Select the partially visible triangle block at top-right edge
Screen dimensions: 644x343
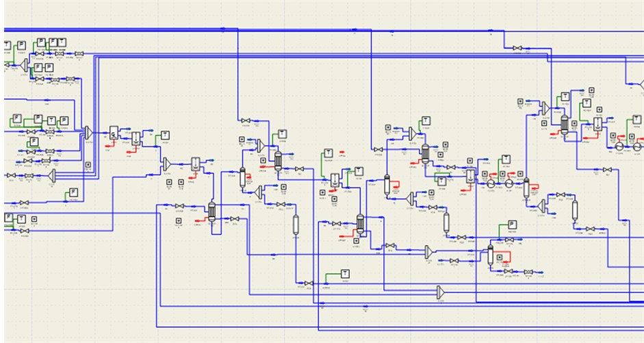(641, 84)
